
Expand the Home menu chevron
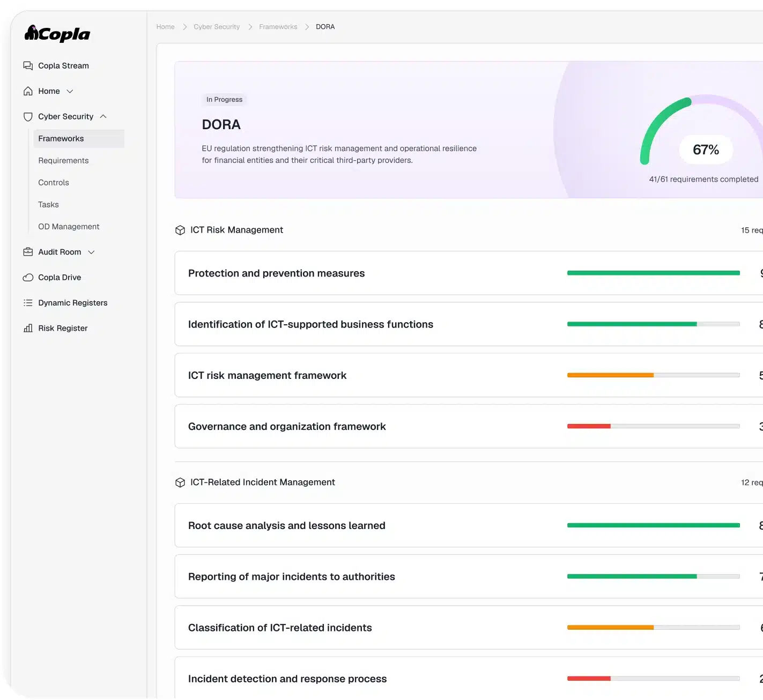(x=70, y=91)
